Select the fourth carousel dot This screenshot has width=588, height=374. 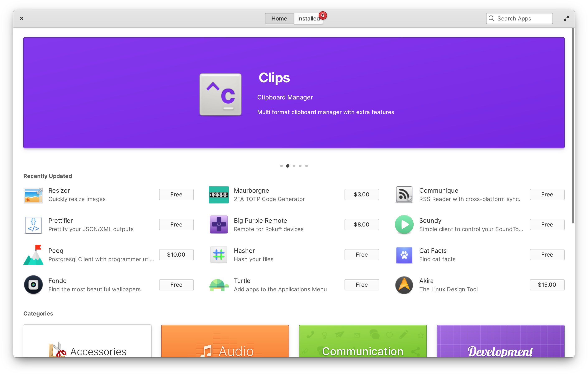(x=300, y=166)
